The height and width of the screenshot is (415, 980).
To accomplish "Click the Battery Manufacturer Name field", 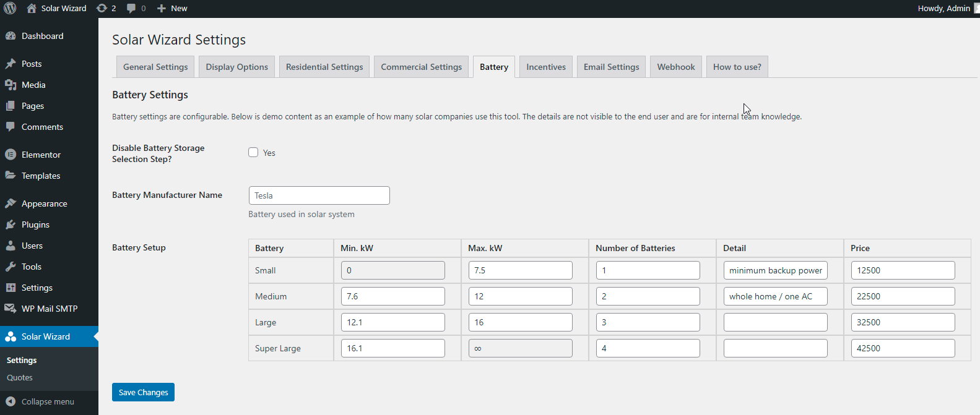I will click(x=319, y=195).
